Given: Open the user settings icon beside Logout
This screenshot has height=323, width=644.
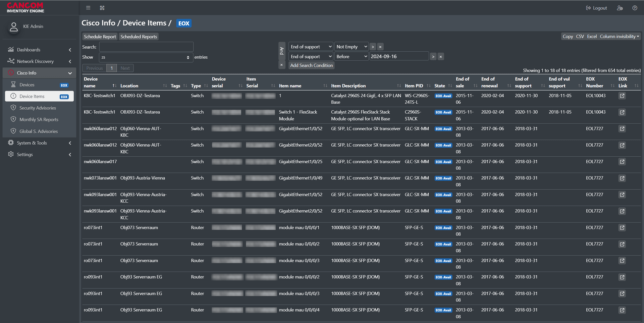Looking at the screenshot, I should click(620, 8).
